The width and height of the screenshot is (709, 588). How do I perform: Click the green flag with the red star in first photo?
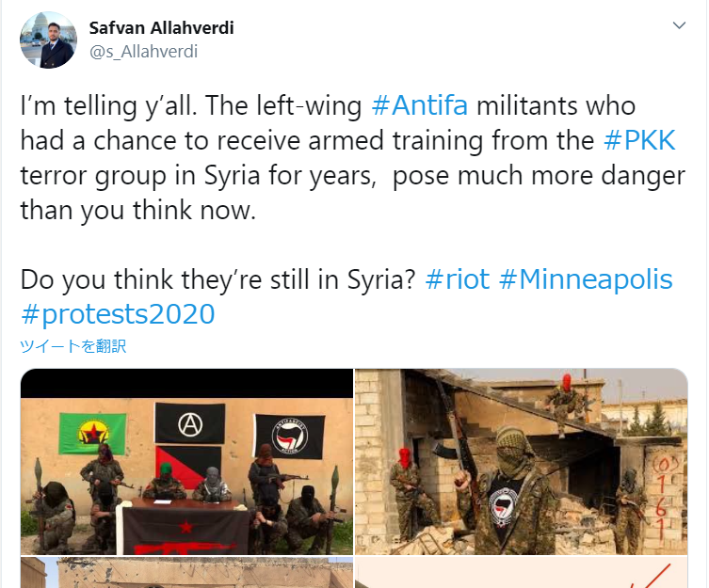click(x=92, y=434)
